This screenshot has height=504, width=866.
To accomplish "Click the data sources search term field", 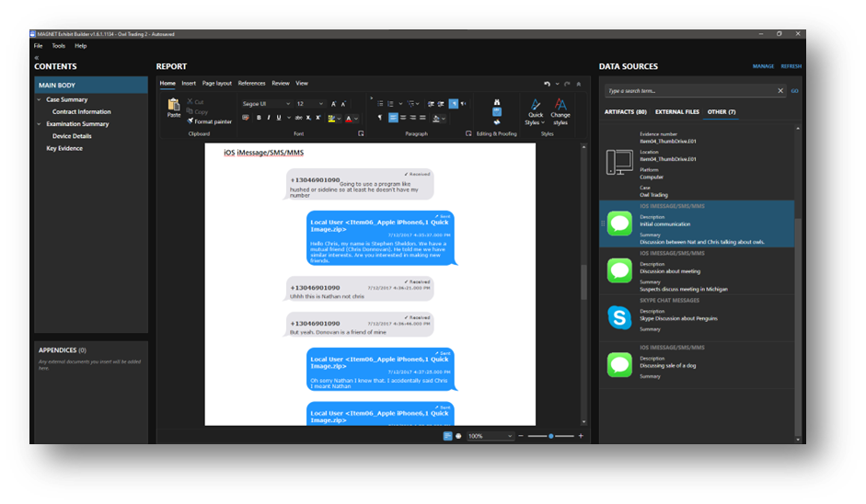I will click(x=690, y=91).
